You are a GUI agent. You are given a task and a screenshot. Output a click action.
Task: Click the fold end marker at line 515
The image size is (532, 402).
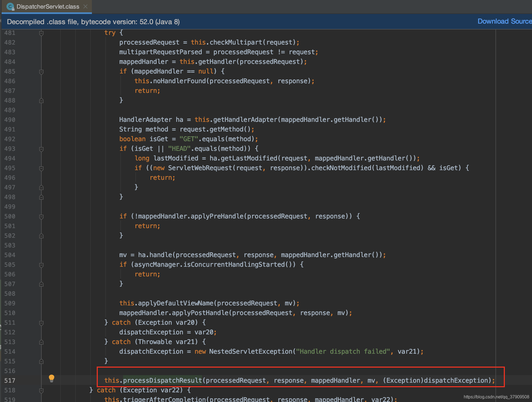(41, 361)
